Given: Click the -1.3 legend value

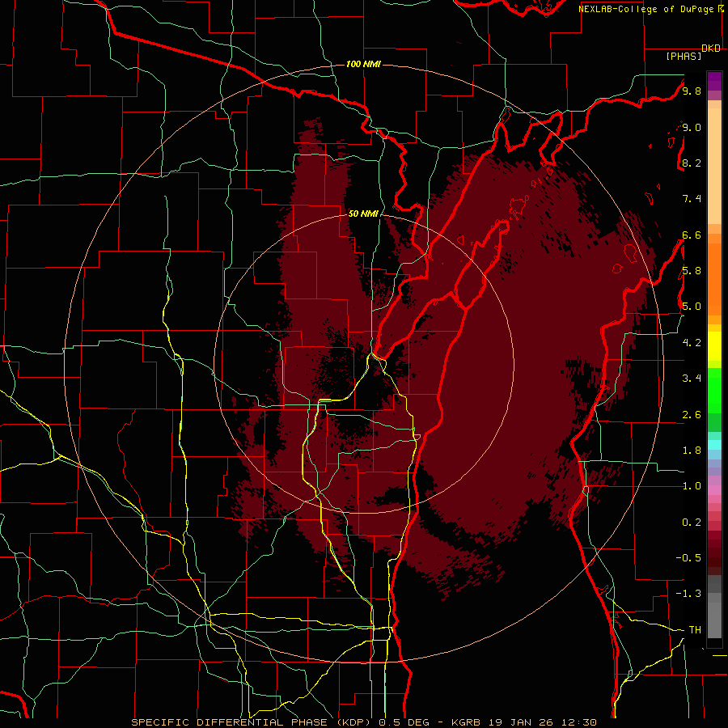Looking at the screenshot, I should click(688, 594).
